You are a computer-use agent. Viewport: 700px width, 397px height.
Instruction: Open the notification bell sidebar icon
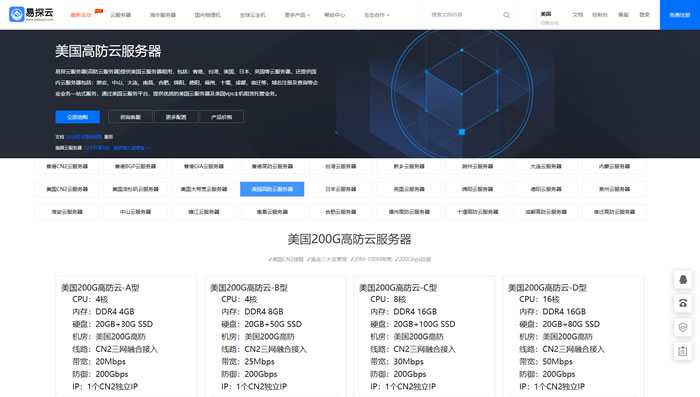(x=683, y=280)
